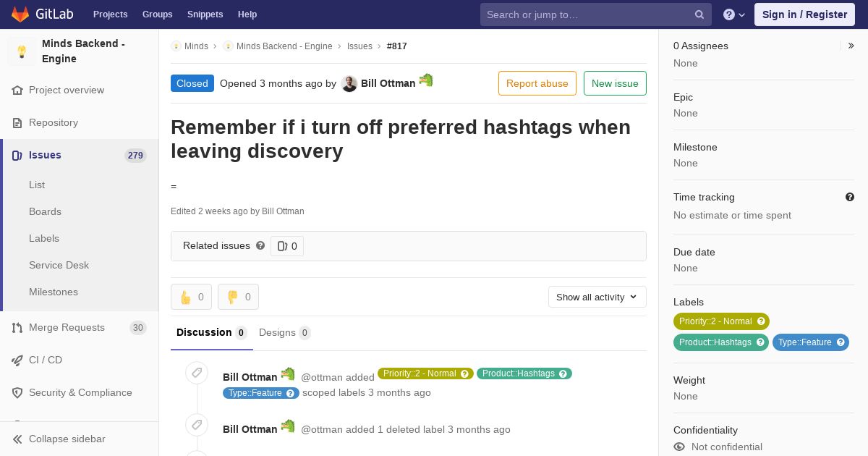Viewport: 868px width, 456px height.
Task: Click the Time tracking help icon
Action: [x=850, y=197]
